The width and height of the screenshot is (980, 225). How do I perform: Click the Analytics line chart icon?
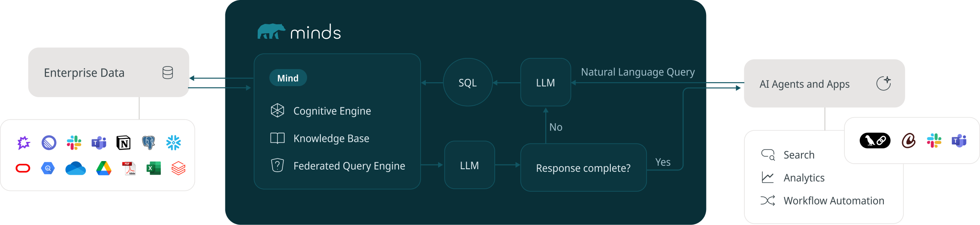click(768, 177)
